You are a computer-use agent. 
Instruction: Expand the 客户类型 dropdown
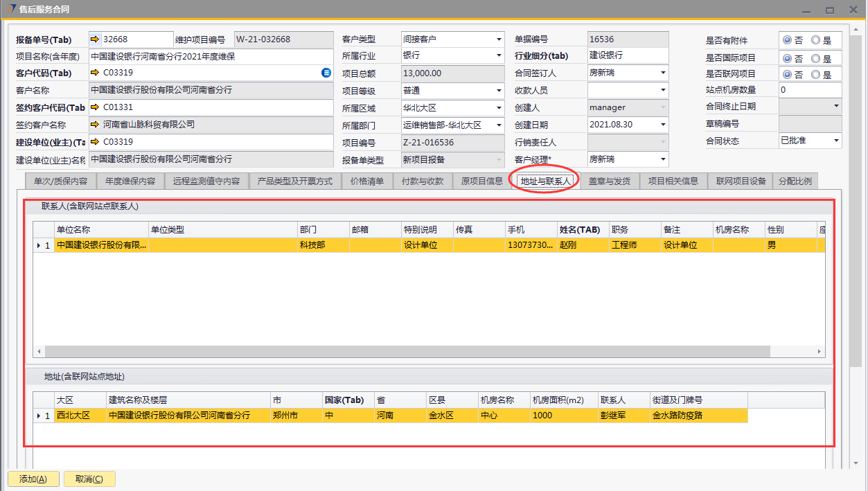pos(499,39)
